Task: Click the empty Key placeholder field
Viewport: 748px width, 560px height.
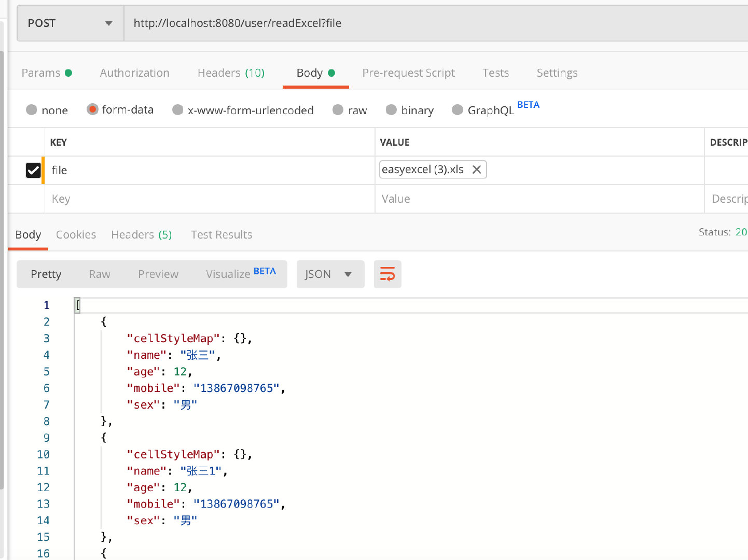Action: click(207, 199)
